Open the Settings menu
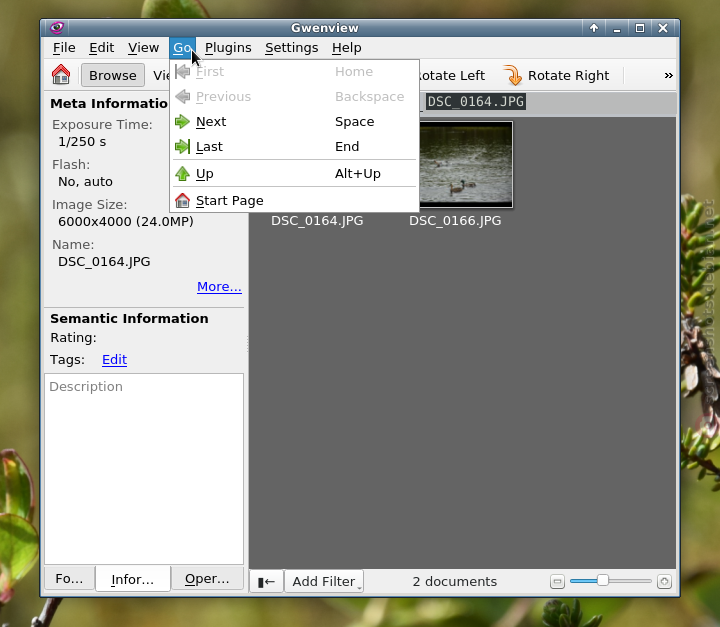The image size is (720, 627). tap(292, 48)
